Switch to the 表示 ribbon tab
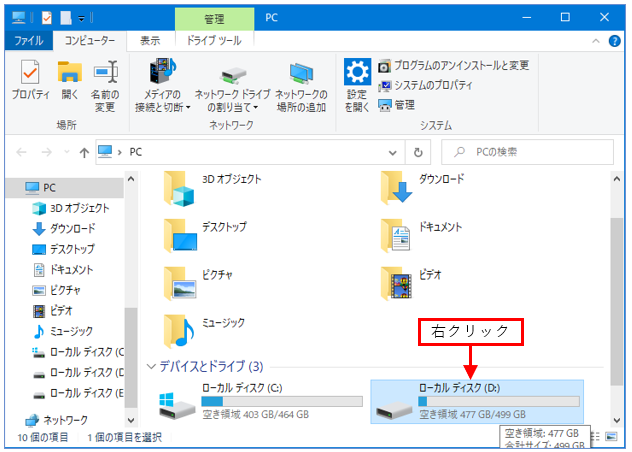The height and width of the screenshot is (452, 632). coord(150,41)
